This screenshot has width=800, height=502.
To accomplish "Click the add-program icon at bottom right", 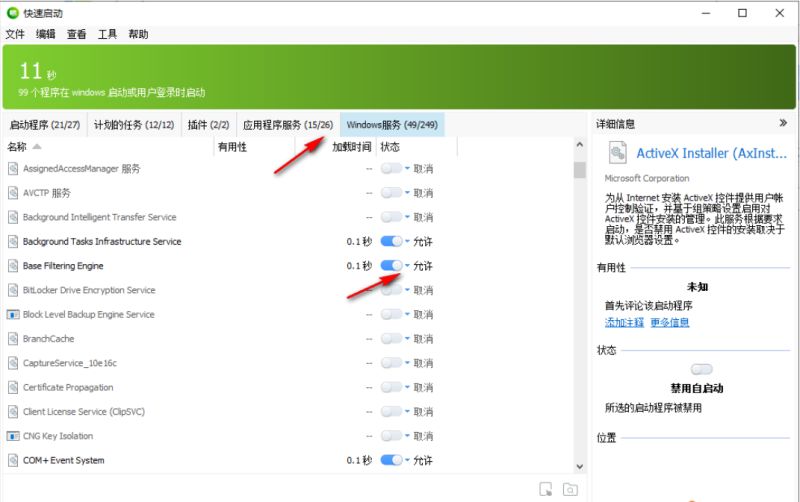I will pyautogui.click(x=545, y=489).
